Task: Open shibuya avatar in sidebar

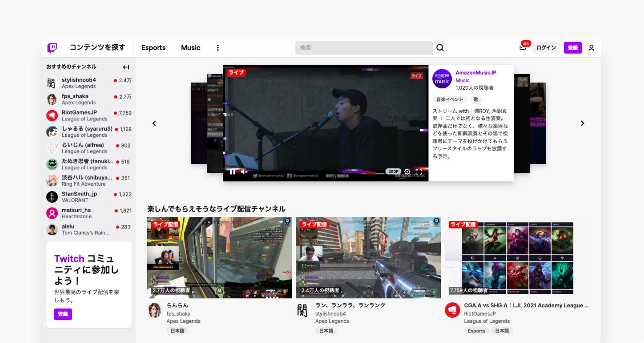Action: (52, 181)
